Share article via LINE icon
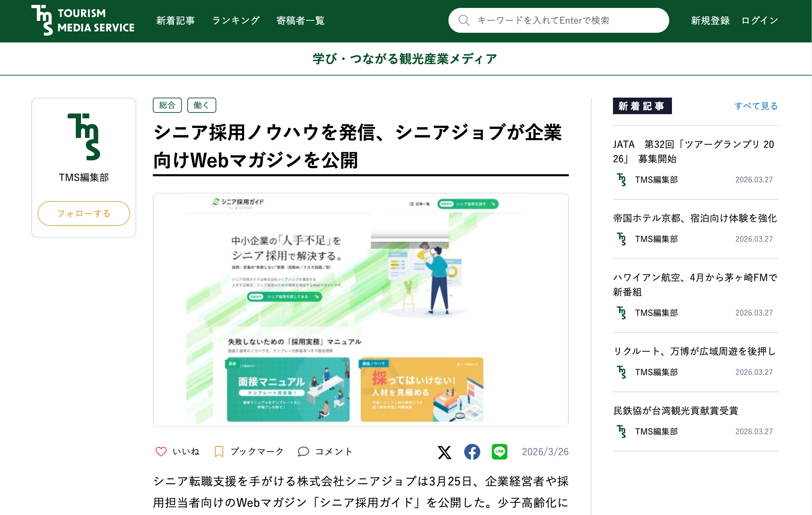 tap(499, 452)
